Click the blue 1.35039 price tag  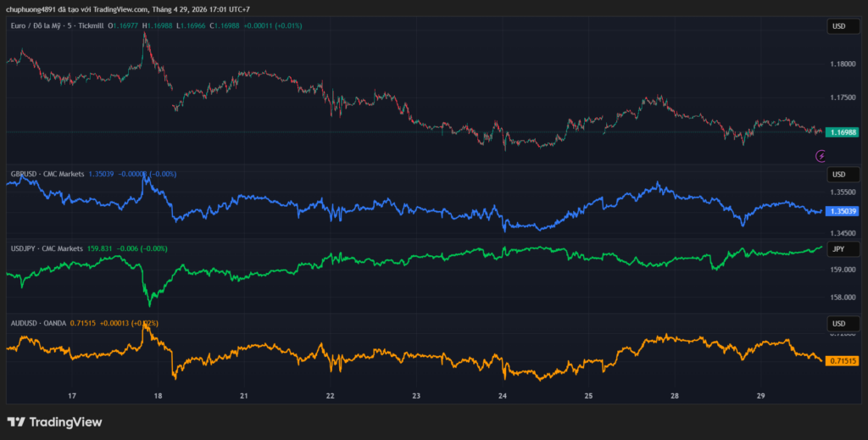(843, 211)
